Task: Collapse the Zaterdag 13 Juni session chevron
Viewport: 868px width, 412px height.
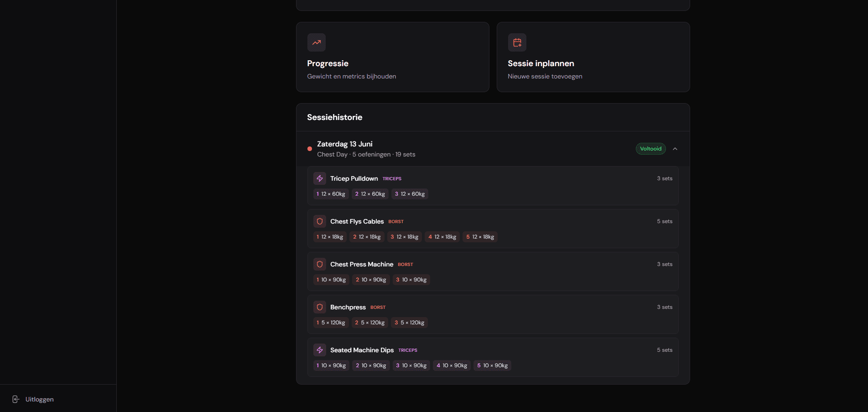Action: click(x=675, y=149)
